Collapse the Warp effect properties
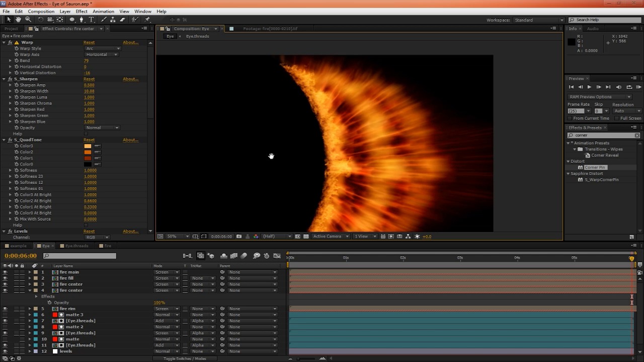This screenshot has height=362, width=644. click(x=4, y=42)
